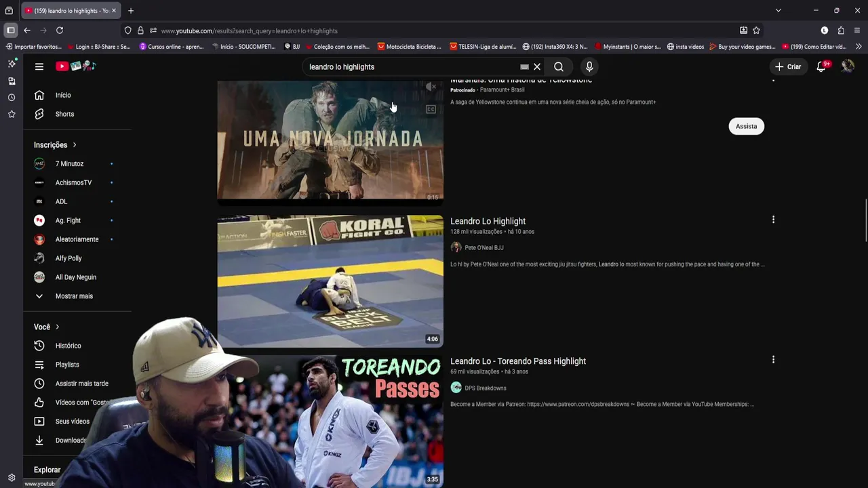Open Uma Nova Jornada ad thumbnail
This screenshot has height=488, width=868.
pyautogui.click(x=330, y=140)
